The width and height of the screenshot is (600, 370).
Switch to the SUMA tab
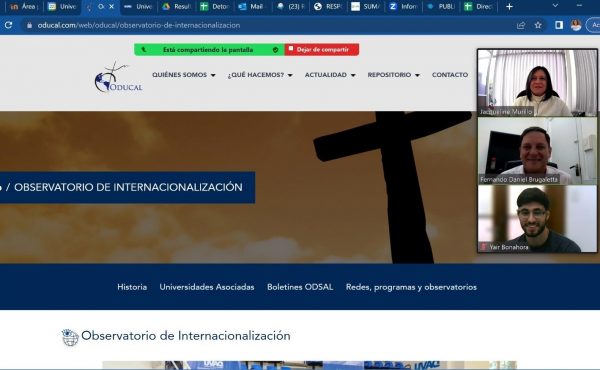click(365, 7)
